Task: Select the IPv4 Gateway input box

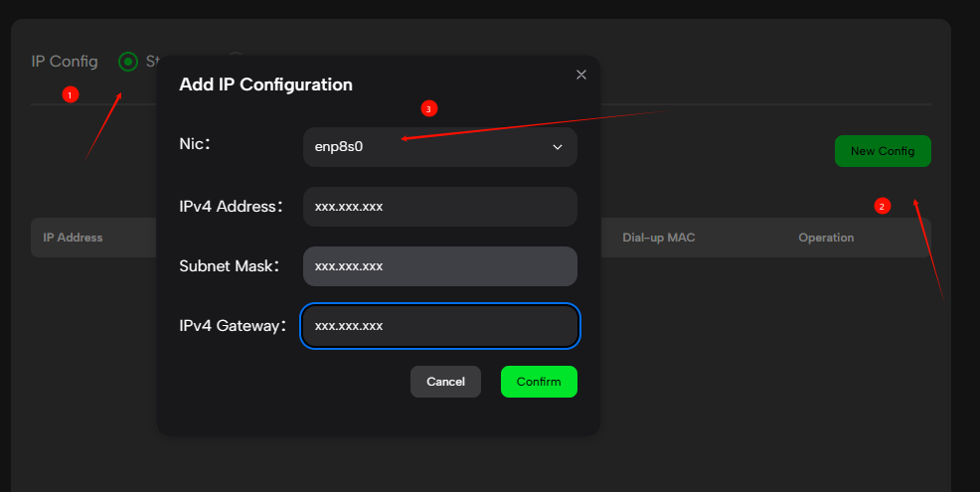Action: tap(439, 326)
